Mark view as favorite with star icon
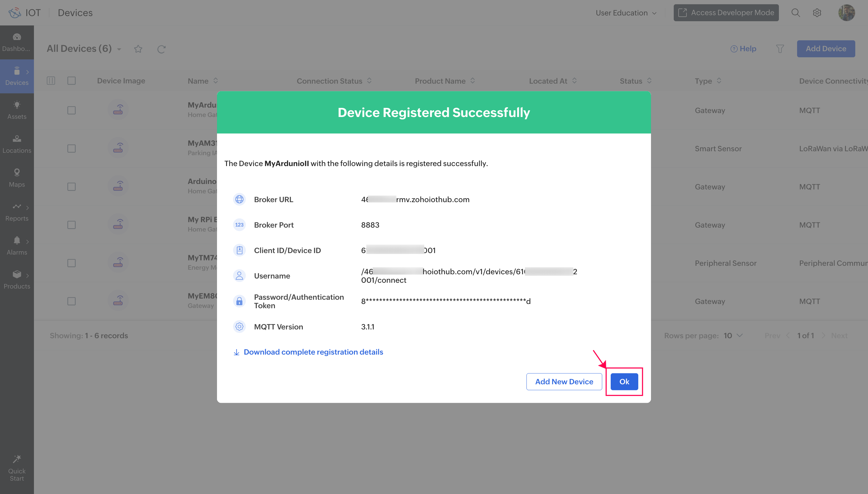This screenshot has width=868, height=494. (x=138, y=49)
